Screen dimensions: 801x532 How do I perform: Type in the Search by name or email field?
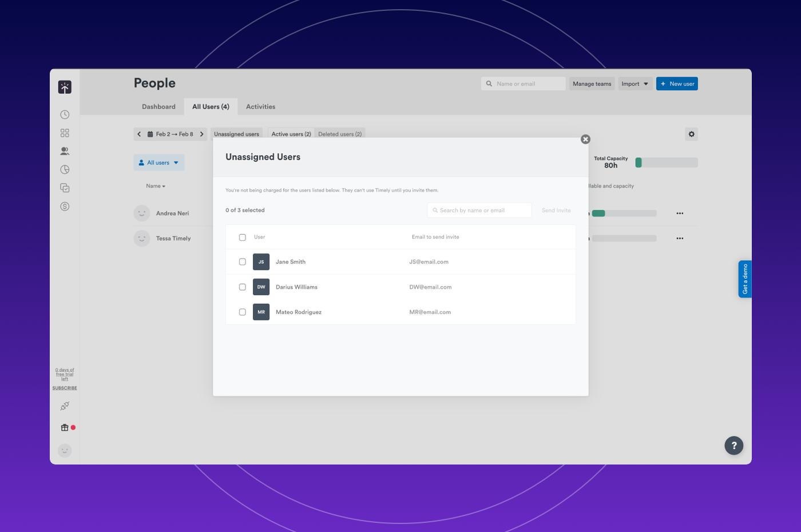coord(479,210)
